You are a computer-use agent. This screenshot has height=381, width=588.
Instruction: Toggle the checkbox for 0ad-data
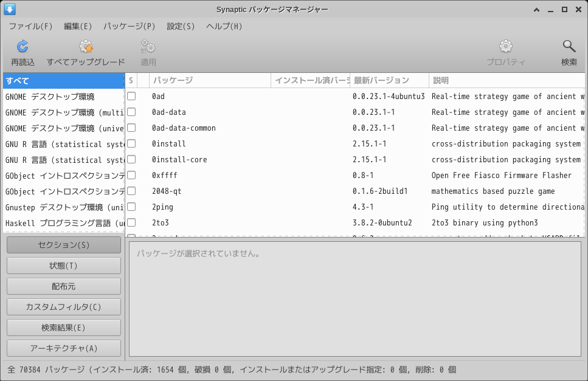tap(131, 112)
